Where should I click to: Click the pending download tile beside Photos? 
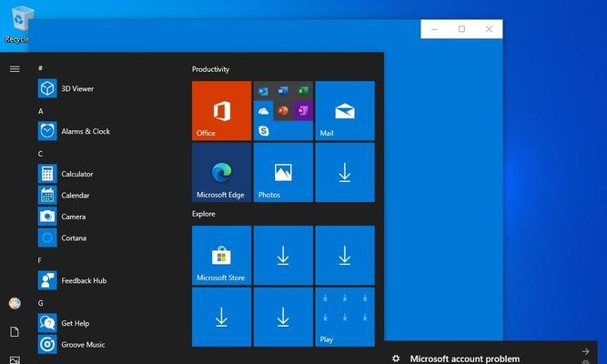point(345,172)
